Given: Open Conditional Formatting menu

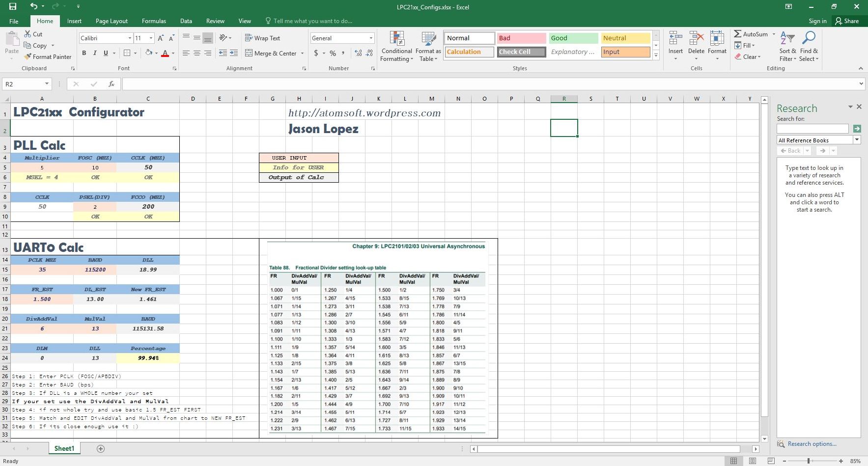Looking at the screenshot, I should click(x=396, y=46).
